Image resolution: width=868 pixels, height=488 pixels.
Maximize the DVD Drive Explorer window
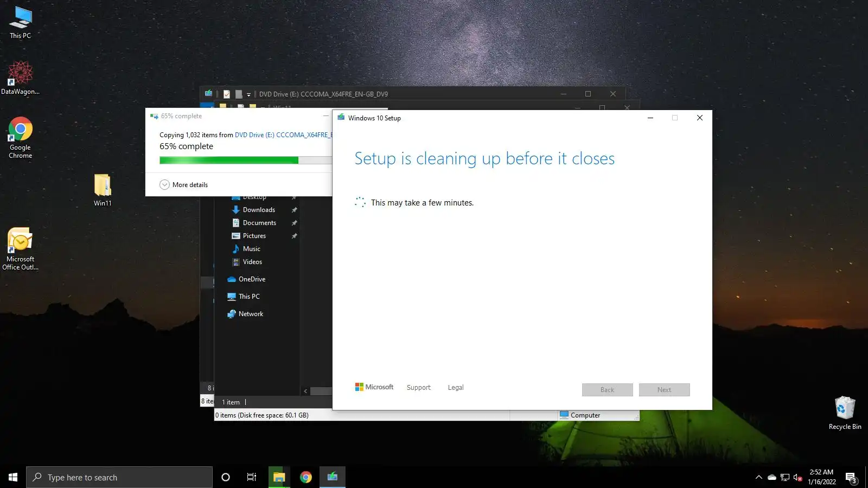tap(588, 94)
